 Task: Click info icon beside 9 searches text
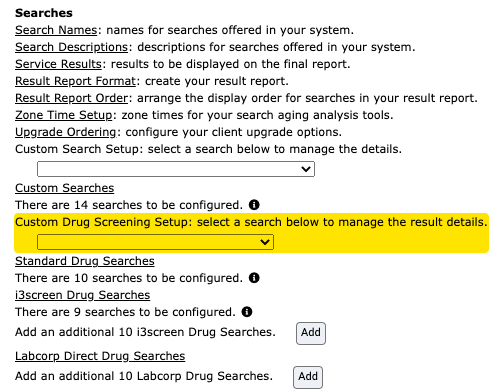click(x=247, y=312)
